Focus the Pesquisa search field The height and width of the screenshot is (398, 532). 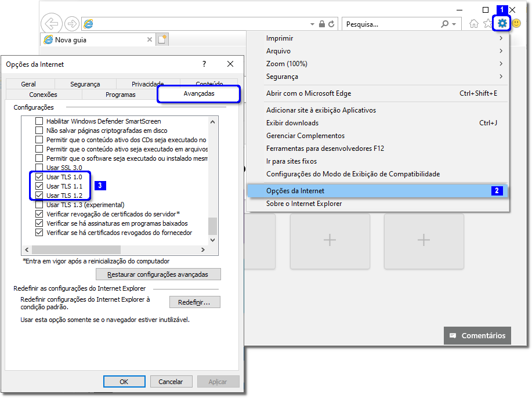pos(392,24)
